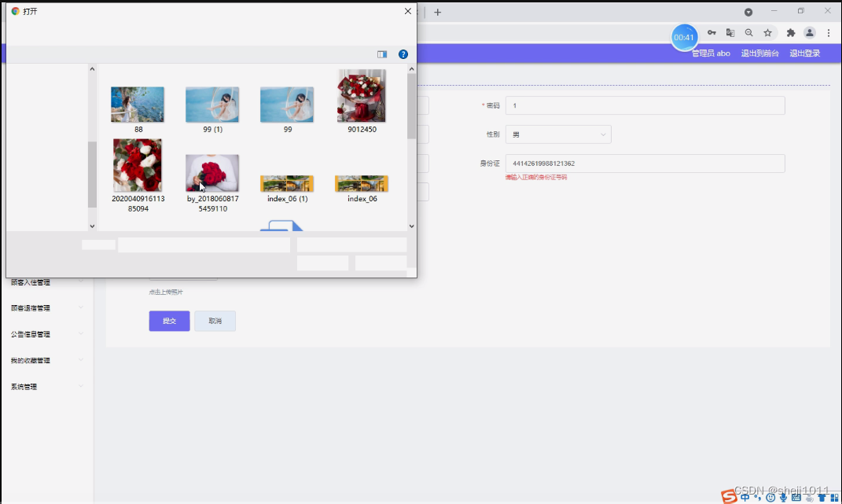Open Sogou emoji picker in system tray
Viewport: 842px width, 504px height.
coord(770,497)
